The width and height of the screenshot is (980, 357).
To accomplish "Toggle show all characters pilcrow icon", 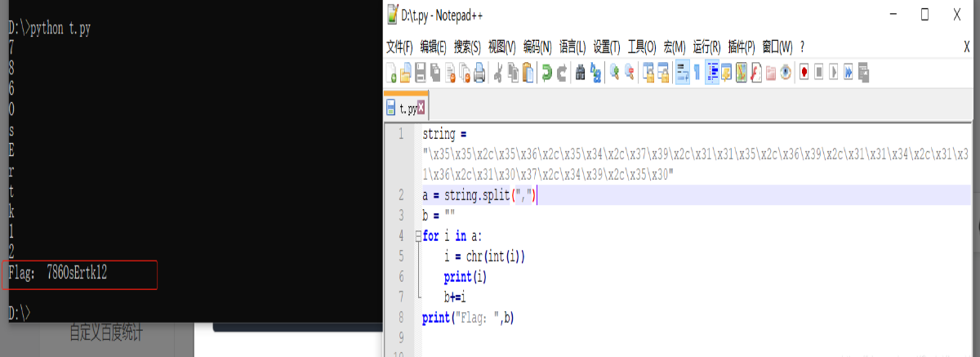I will click(x=697, y=73).
